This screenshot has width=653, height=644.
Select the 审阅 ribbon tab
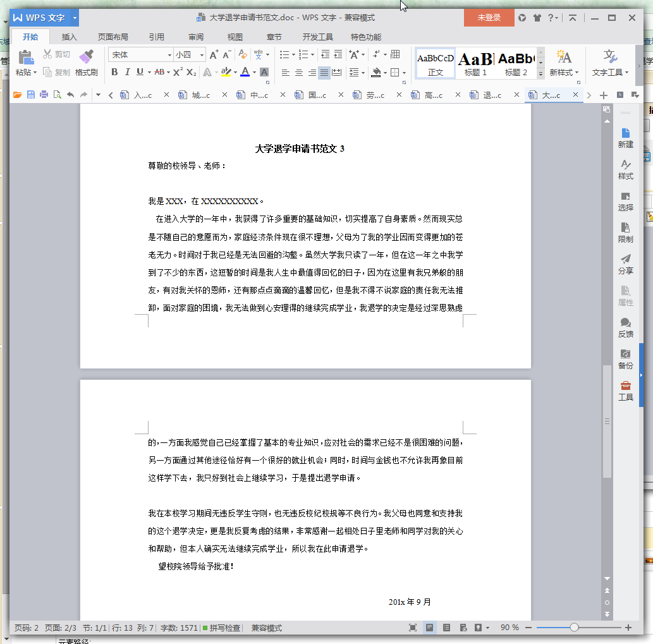coord(196,37)
